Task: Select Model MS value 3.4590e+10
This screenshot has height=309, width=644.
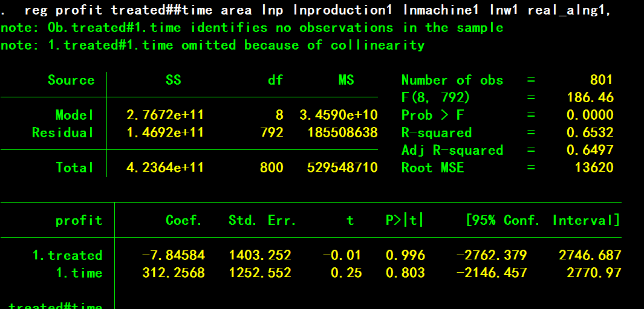Action: tap(339, 115)
